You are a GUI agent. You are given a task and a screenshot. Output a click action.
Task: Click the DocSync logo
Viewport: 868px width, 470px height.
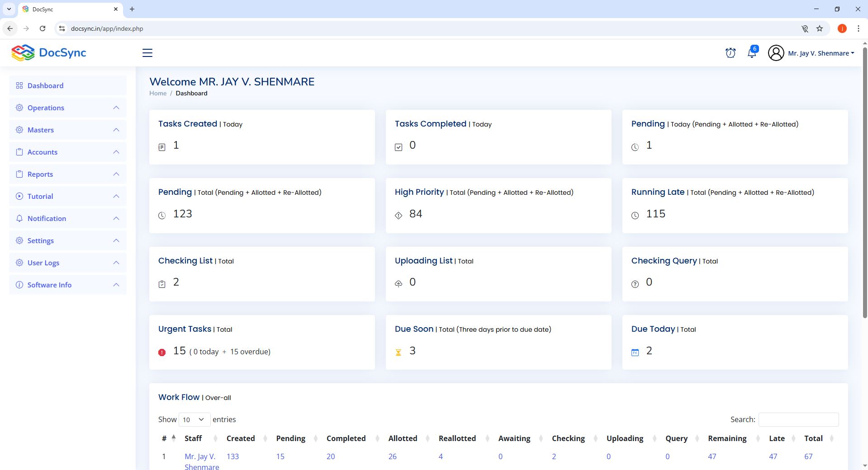click(x=49, y=53)
